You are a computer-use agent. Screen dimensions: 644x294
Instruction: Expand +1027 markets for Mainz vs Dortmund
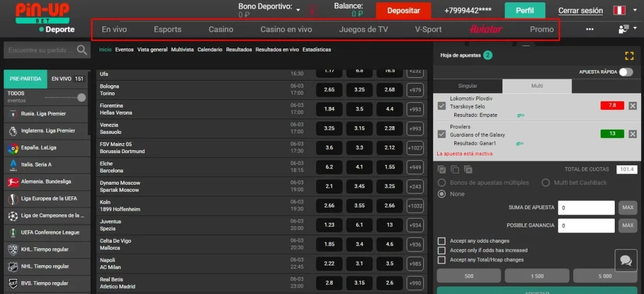(x=415, y=148)
